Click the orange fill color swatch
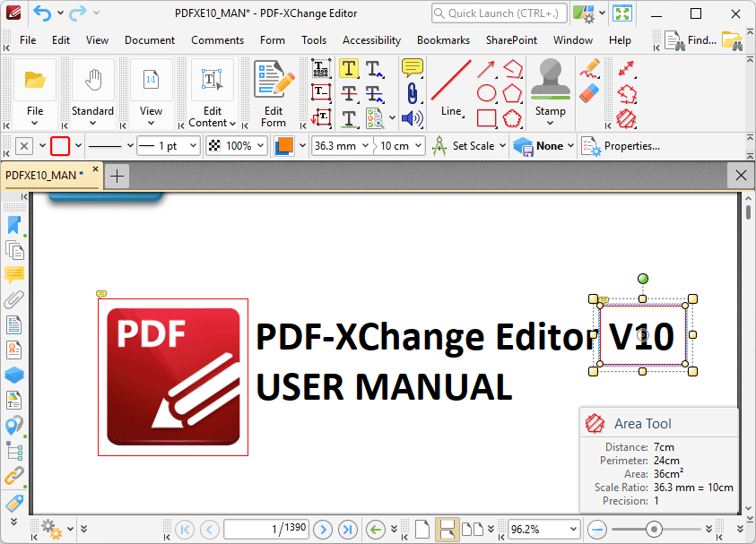756x544 pixels. [x=282, y=145]
